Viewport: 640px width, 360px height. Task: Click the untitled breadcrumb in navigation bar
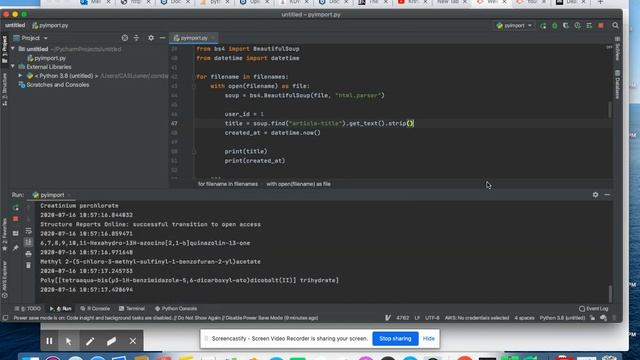point(15,25)
